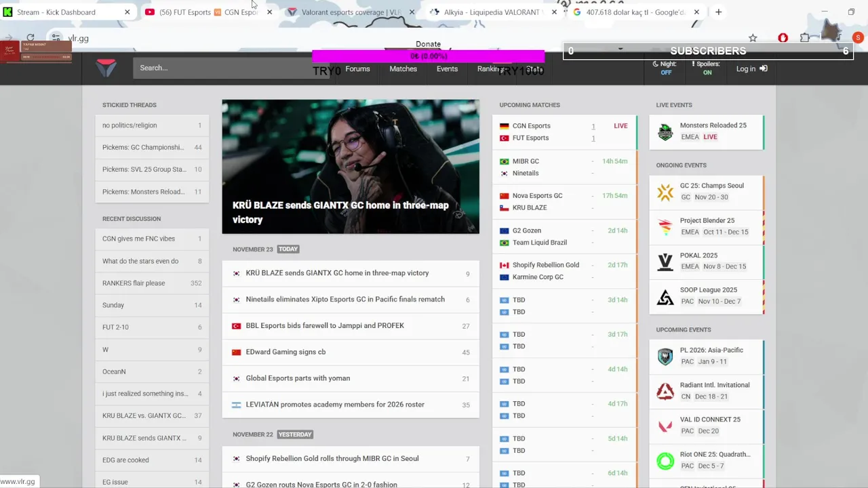Open the 'OceanN' discussion thread
Image resolution: width=868 pixels, height=488 pixels.
(x=152, y=371)
